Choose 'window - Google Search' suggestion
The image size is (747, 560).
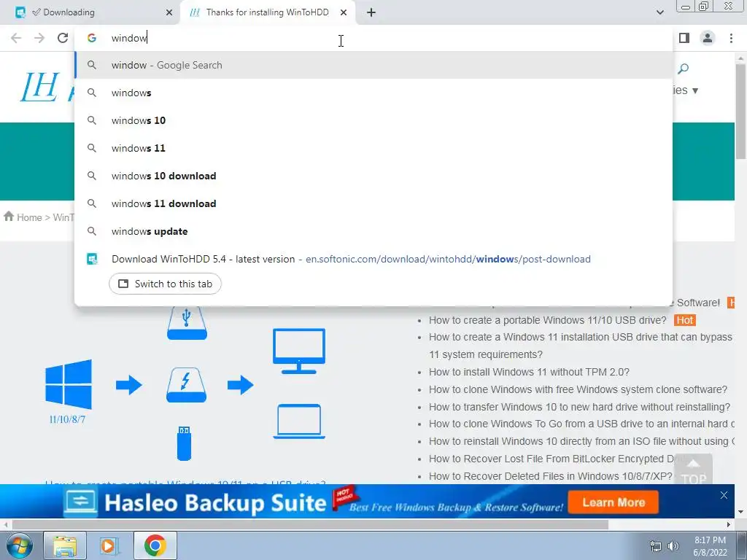click(x=373, y=65)
